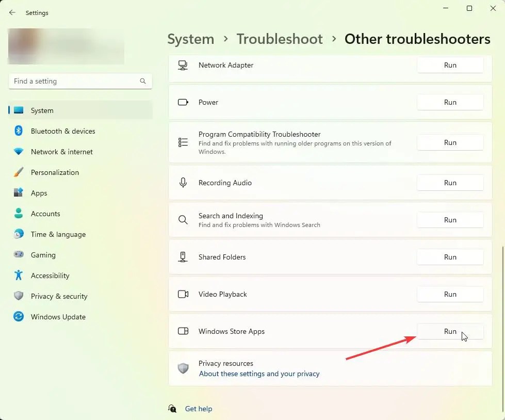Open Accounts settings

click(x=80, y=214)
